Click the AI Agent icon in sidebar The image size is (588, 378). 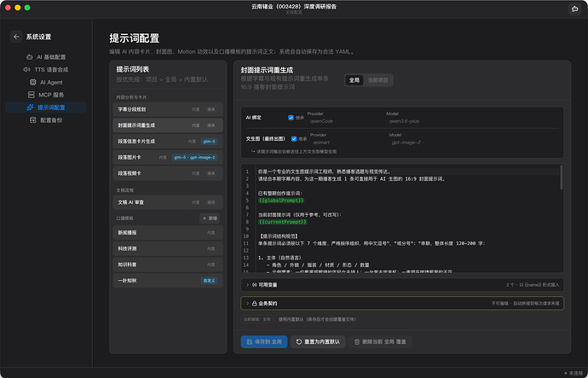[33, 82]
